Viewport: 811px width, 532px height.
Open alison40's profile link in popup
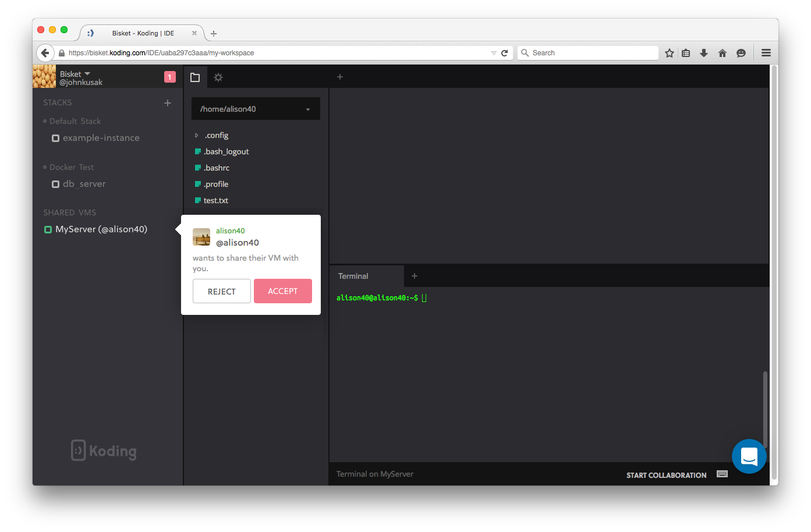coord(231,230)
